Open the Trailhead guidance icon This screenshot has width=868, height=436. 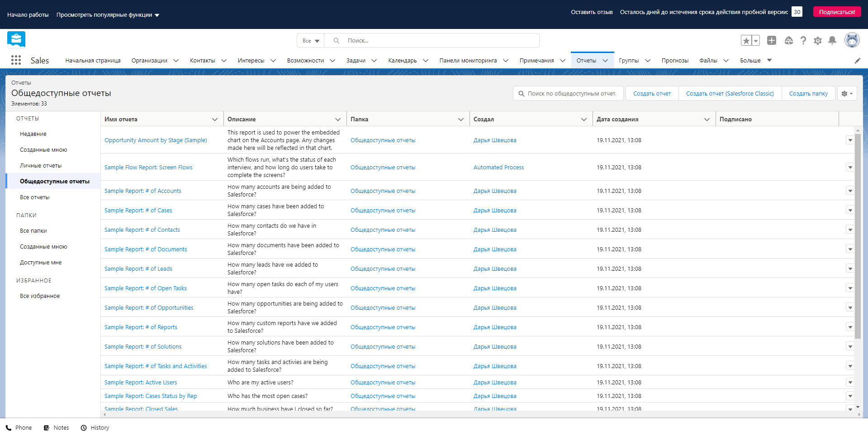tap(788, 40)
